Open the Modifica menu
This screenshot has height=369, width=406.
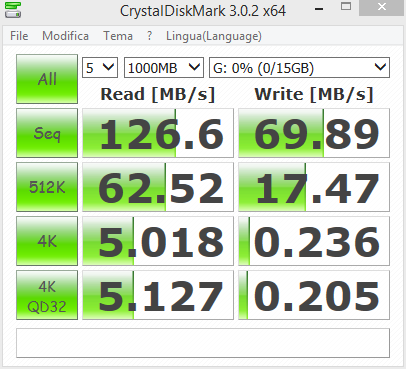click(65, 36)
